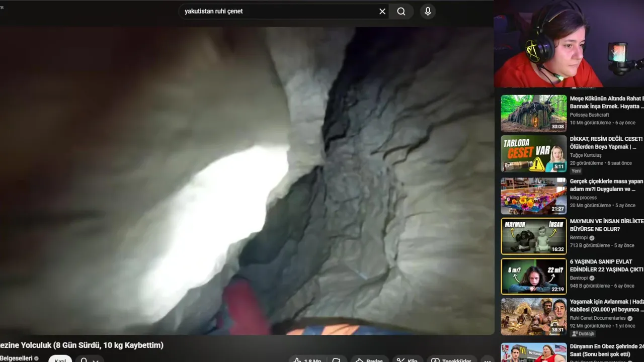Viewport: 644px width, 362px height.
Task: Click the 'Klip' scissors button
Action: pos(407,359)
